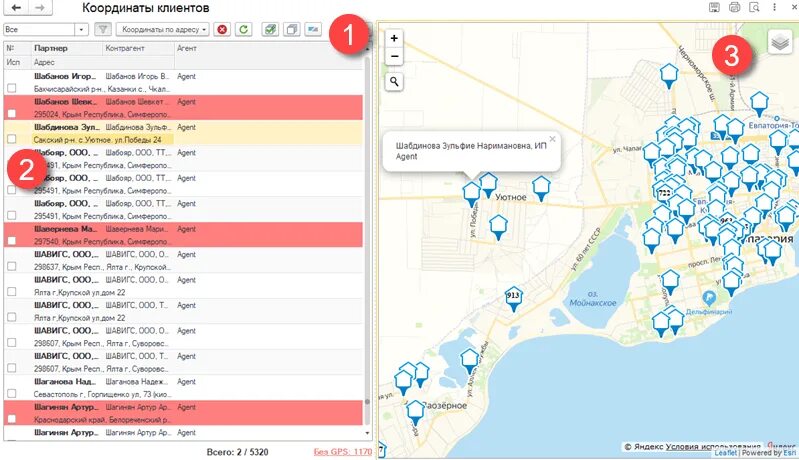This screenshot has height=460, width=799.
Task: Tick checkbox for Шабанов Игор row
Action: click(x=12, y=88)
